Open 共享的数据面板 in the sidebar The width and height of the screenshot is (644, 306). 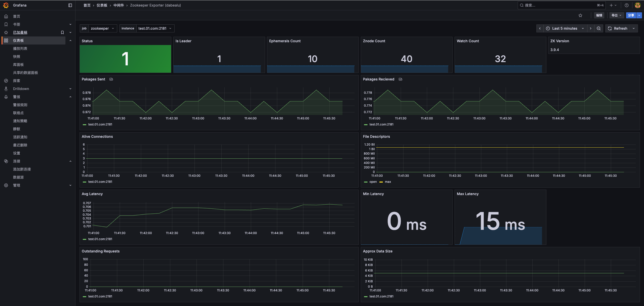click(x=25, y=73)
